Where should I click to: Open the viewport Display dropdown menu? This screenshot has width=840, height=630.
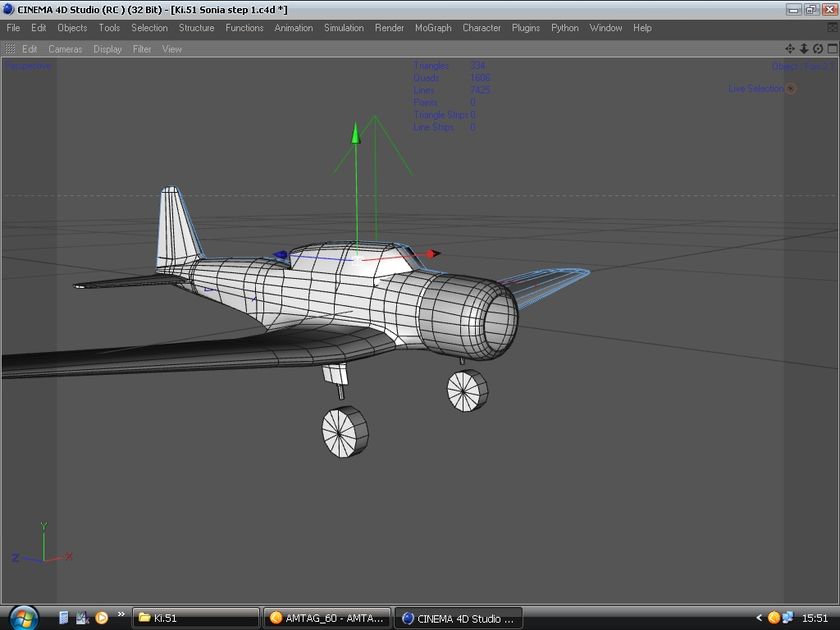coord(107,49)
